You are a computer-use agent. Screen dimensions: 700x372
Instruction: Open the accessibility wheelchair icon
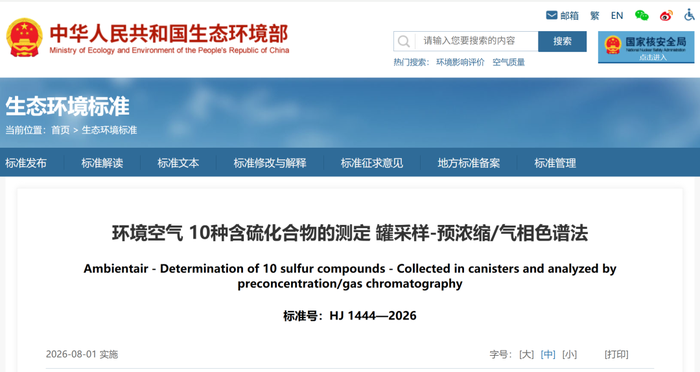coord(689,15)
